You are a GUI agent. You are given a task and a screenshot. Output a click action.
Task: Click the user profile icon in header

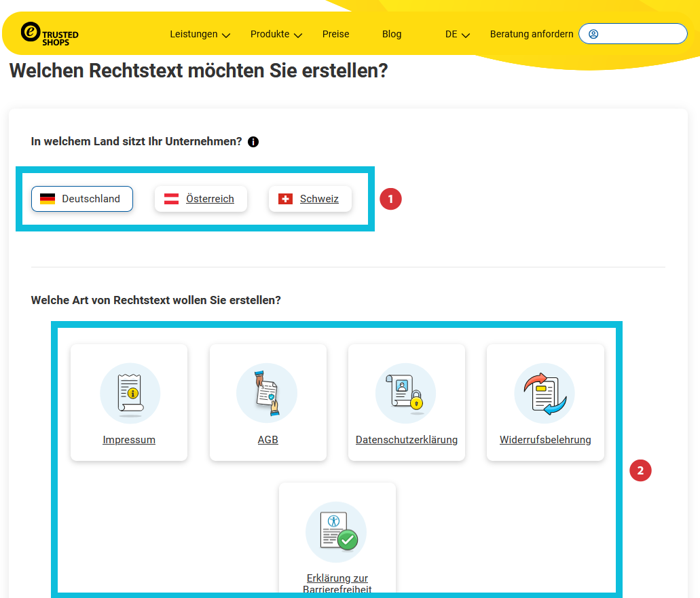593,34
